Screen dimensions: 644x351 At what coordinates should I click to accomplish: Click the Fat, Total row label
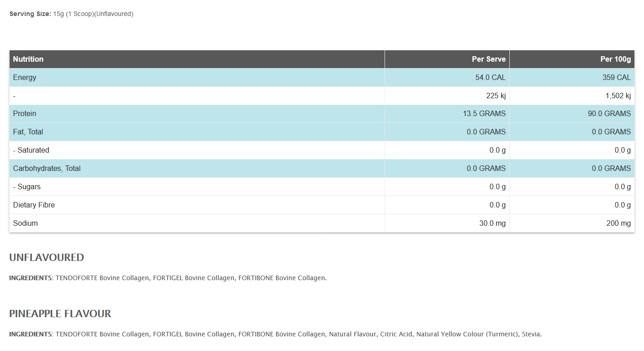pyautogui.click(x=28, y=132)
